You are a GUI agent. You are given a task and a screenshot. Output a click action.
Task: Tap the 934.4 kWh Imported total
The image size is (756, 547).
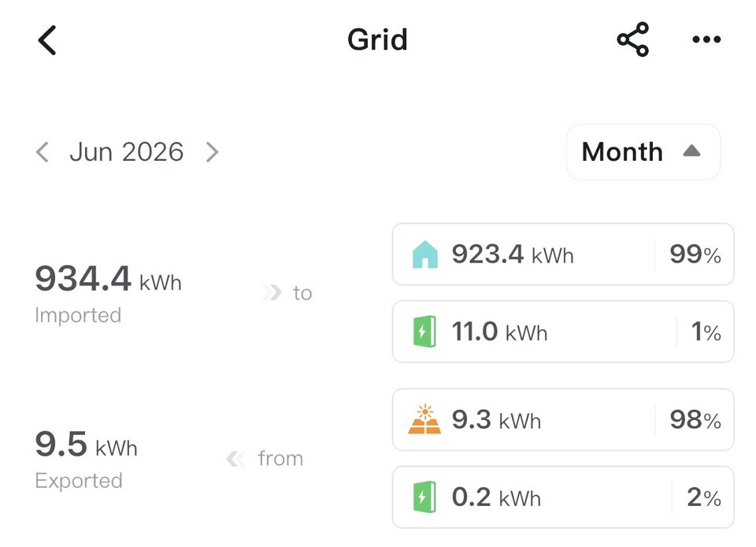[x=108, y=293]
